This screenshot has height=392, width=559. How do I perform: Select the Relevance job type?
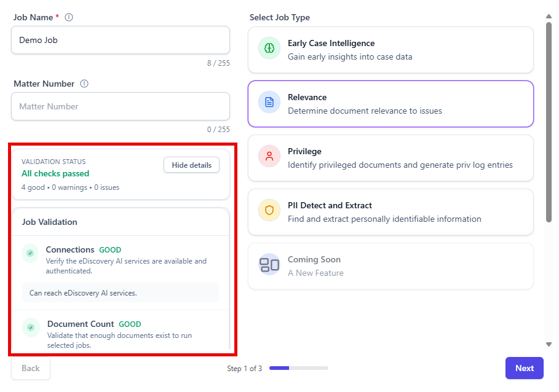pos(390,102)
